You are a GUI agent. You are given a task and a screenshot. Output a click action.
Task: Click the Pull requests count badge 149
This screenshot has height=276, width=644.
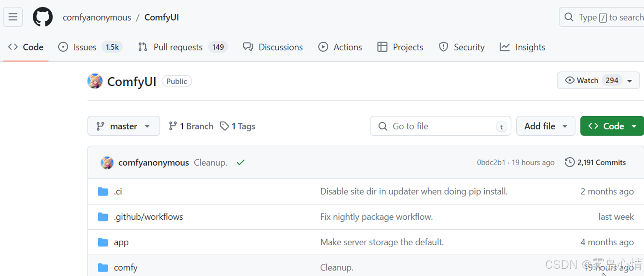(x=218, y=47)
